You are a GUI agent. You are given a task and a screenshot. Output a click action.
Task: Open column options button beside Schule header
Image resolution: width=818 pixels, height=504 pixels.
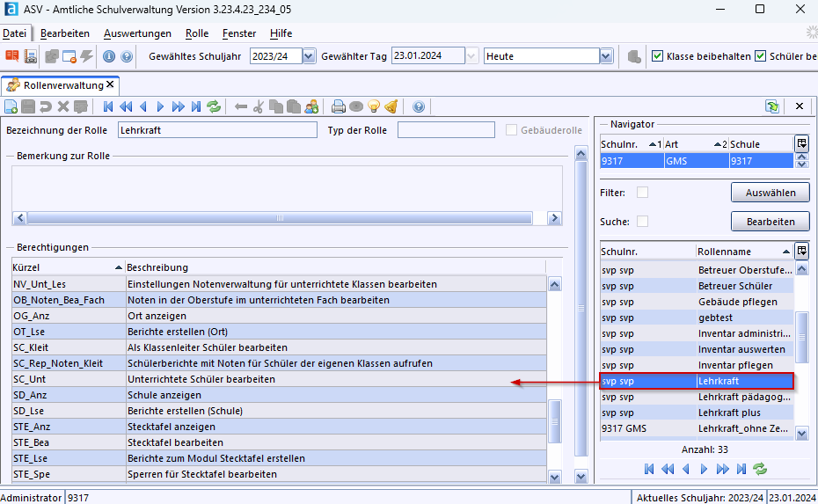tap(802, 143)
